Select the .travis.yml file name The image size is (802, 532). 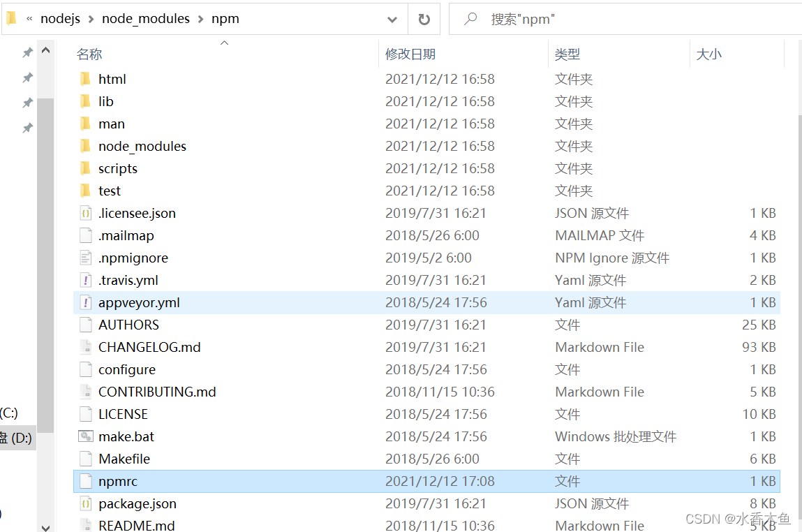[128, 281]
